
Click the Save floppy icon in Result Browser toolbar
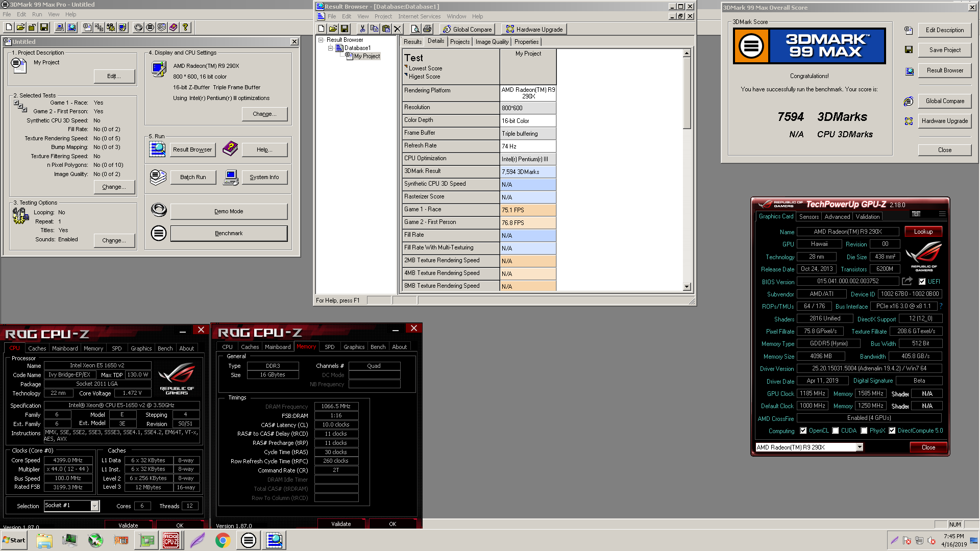coord(345,29)
